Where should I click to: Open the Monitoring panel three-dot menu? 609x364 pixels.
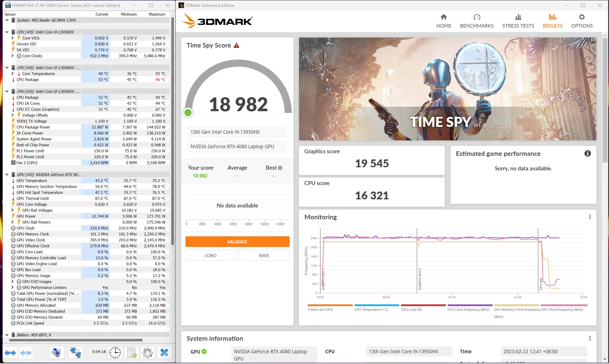(589, 217)
